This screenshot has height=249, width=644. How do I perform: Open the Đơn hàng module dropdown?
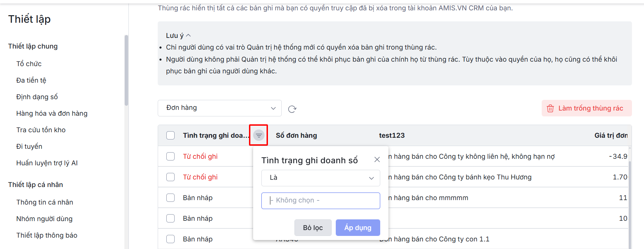(x=220, y=108)
